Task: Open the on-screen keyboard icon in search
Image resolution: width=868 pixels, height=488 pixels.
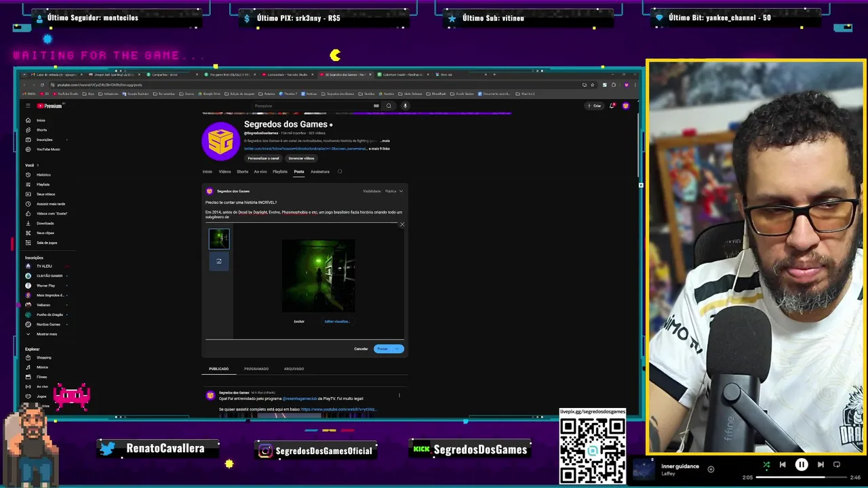Action: pos(376,106)
